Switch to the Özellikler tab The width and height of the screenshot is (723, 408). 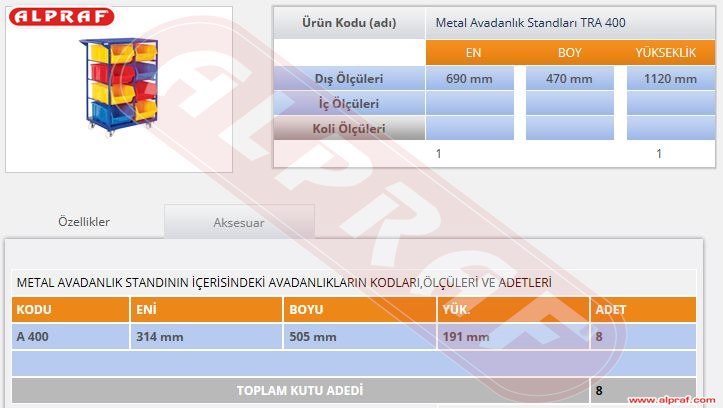pos(84,222)
